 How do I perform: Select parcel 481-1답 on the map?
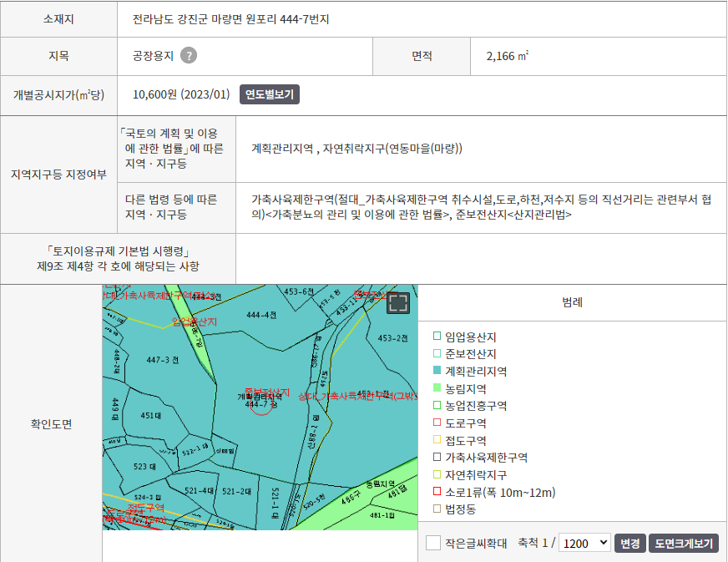tap(382, 515)
